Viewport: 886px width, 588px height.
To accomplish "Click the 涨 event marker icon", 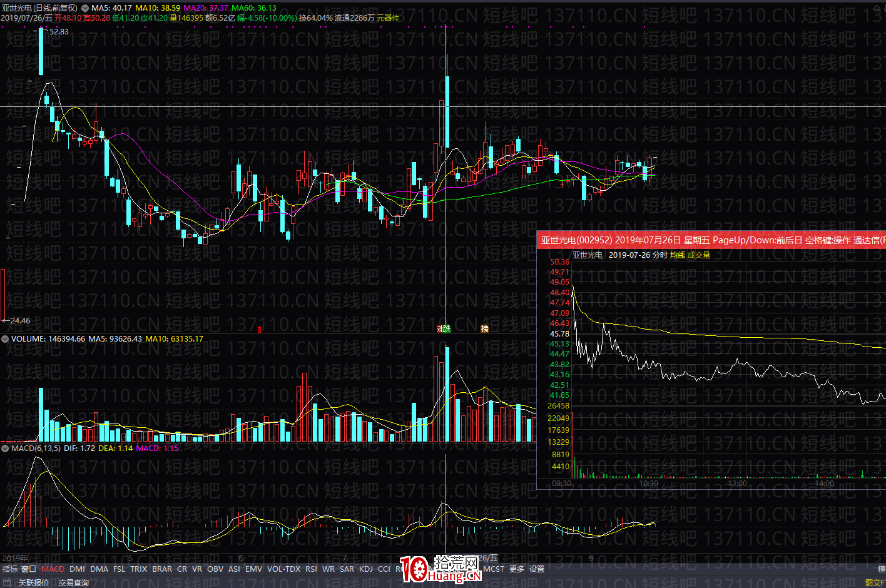I will coord(440,329).
